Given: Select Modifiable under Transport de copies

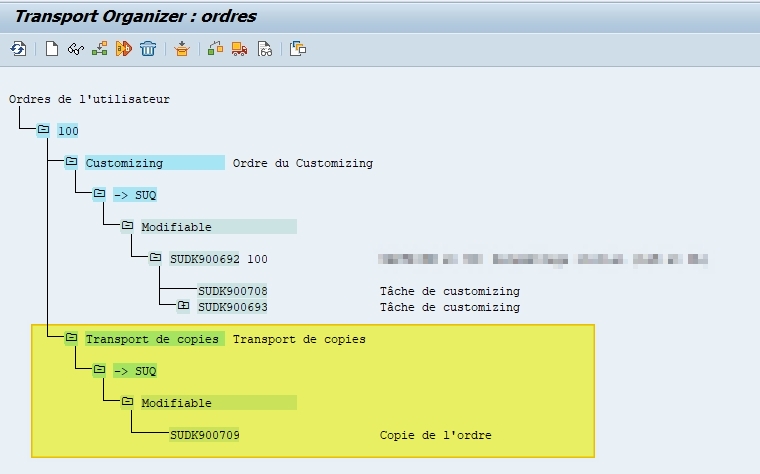Looking at the screenshot, I should 176,403.
